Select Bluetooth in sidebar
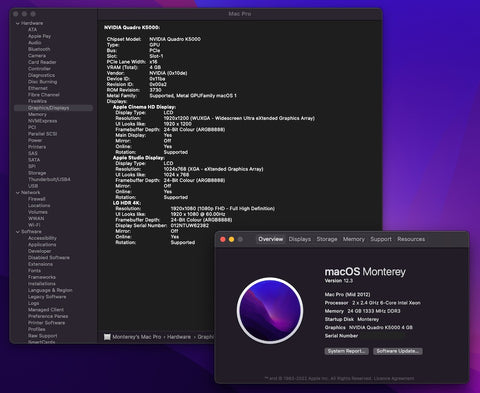 coord(39,49)
